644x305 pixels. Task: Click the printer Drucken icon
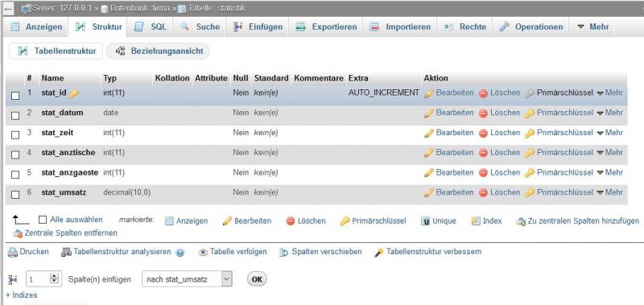pos(13,252)
